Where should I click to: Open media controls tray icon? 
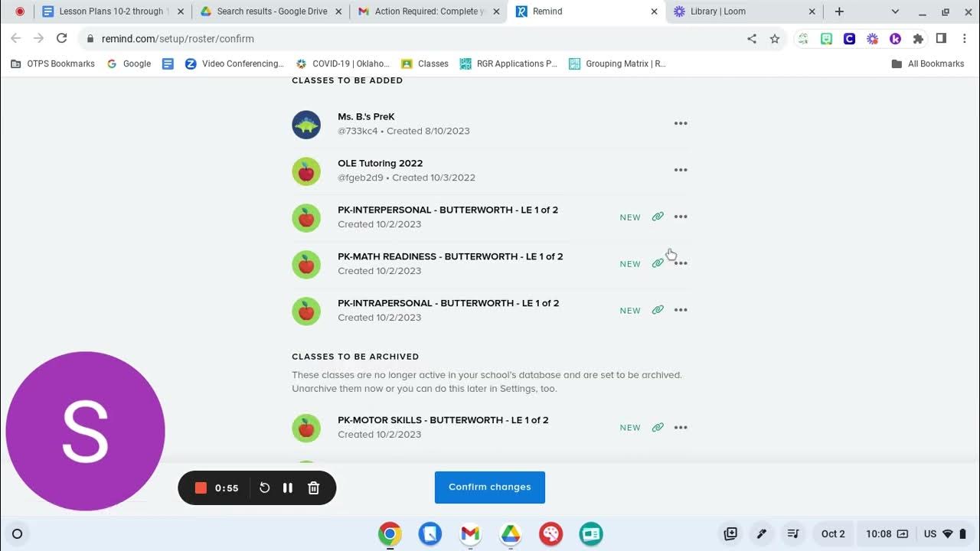pos(793,534)
